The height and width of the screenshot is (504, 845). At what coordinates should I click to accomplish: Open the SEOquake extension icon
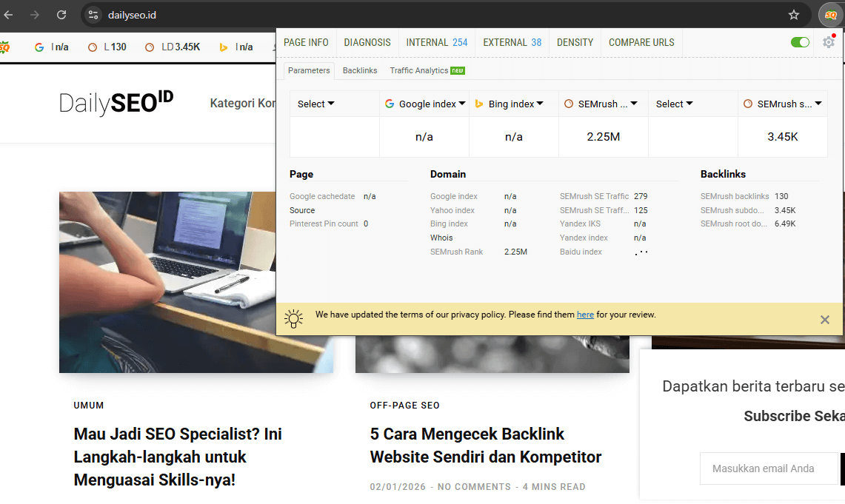pyautogui.click(x=830, y=15)
